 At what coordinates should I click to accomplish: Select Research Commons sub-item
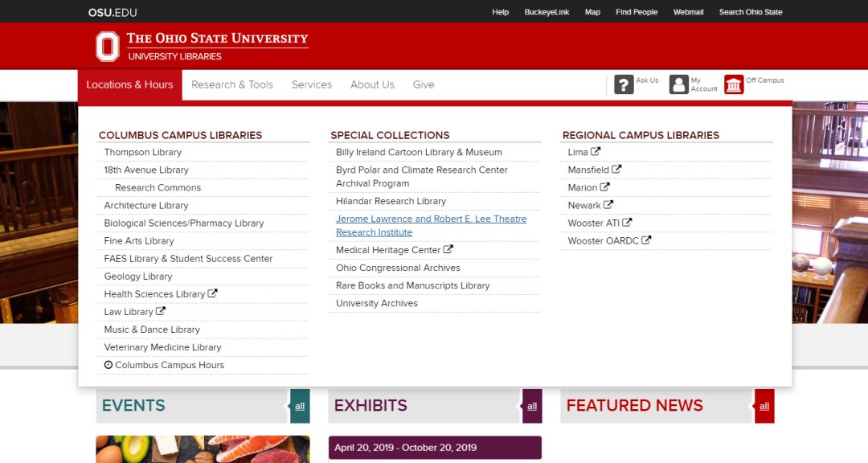coord(158,187)
